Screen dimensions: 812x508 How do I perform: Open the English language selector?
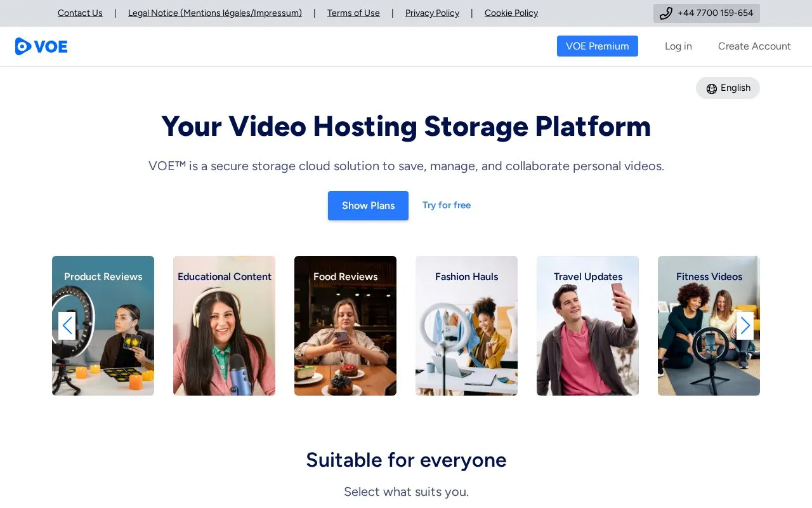pyautogui.click(x=728, y=88)
